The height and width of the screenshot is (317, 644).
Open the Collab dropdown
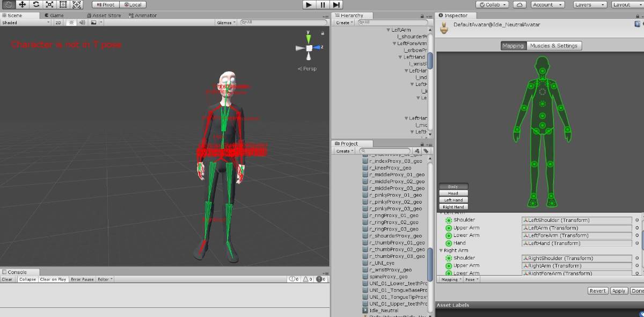pyautogui.click(x=493, y=4)
